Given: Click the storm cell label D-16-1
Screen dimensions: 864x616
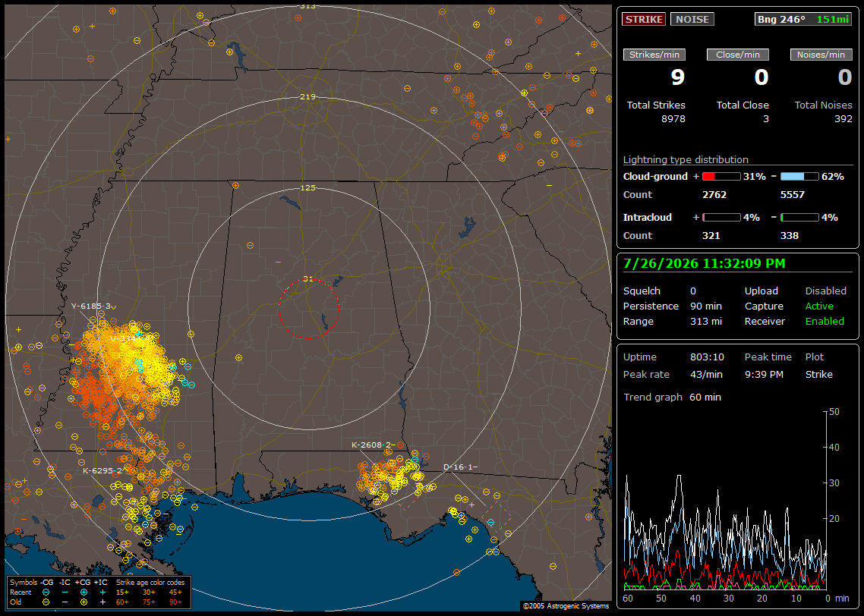Looking at the screenshot, I should 457,467.
